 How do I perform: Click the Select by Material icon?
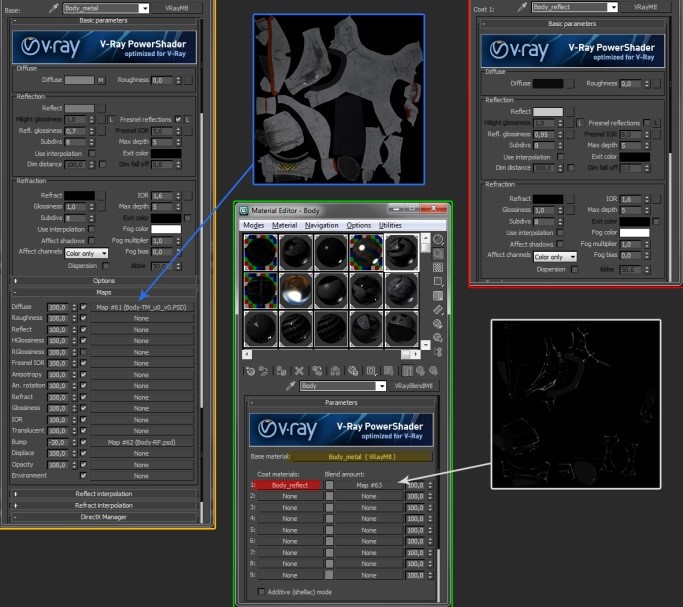(x=438, y=338)
